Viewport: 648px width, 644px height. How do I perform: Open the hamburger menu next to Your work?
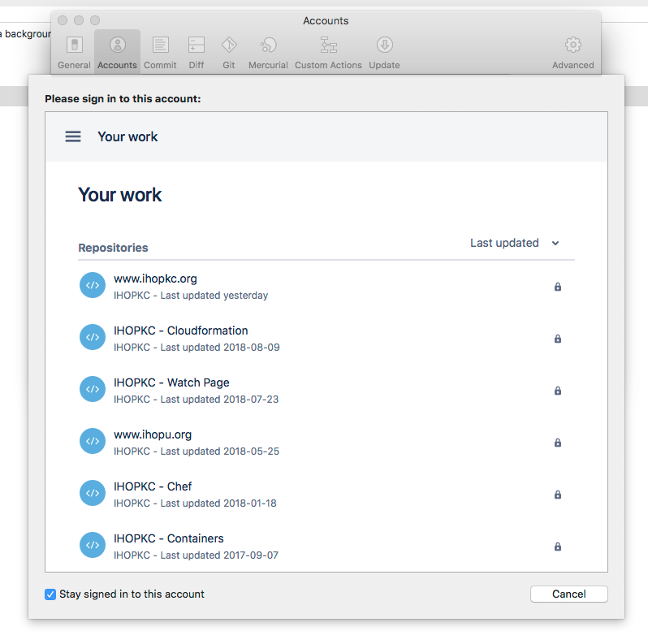click(x=73, y=136)
